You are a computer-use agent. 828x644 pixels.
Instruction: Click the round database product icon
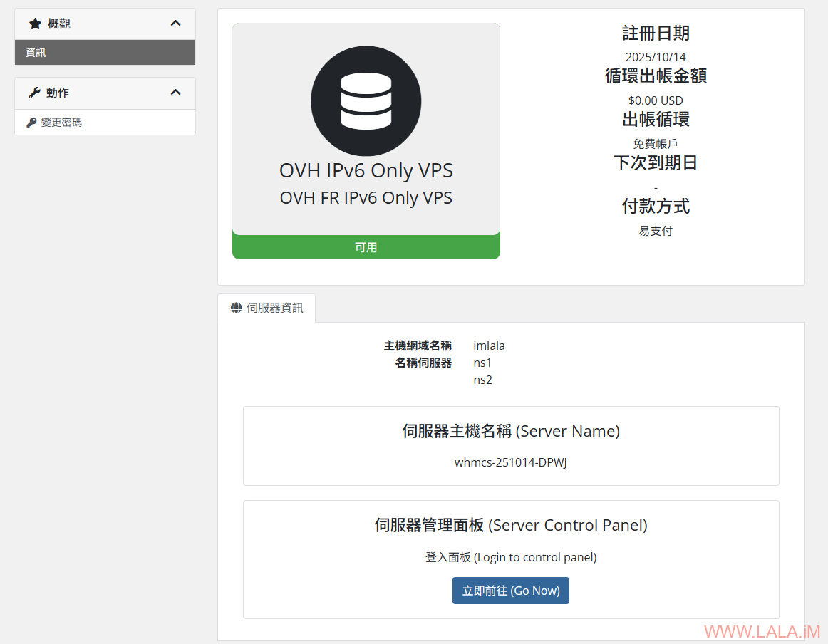(366, 100)
